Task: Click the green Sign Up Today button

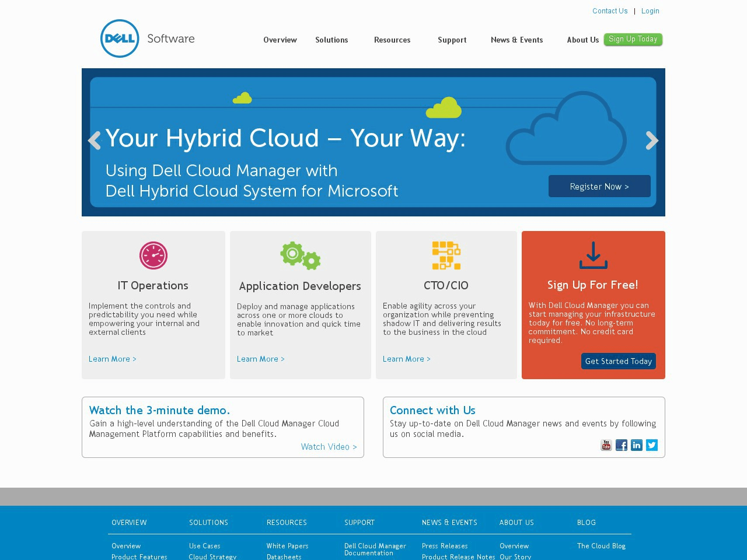Action: click(633, 39)
